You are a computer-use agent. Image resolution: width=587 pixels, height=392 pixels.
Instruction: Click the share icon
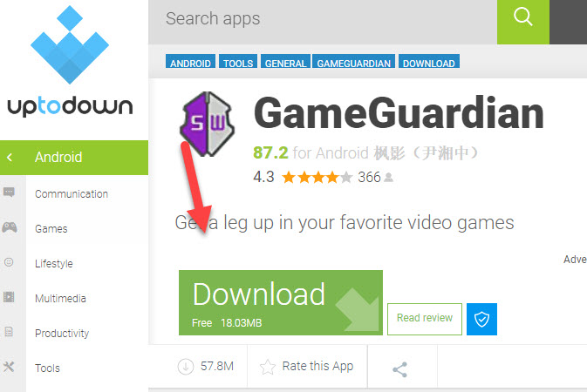[399, 369]
